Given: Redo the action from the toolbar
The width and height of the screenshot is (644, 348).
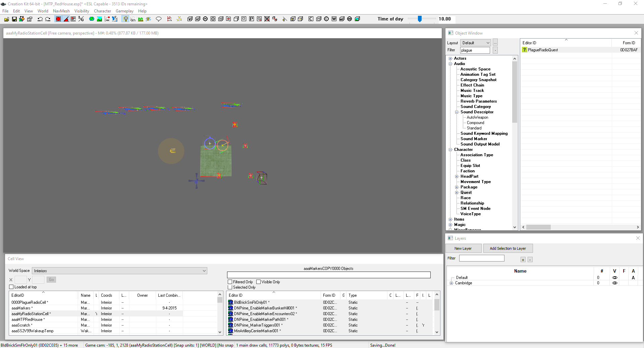Looking at the screenshot, I should (x=48, y=19).
